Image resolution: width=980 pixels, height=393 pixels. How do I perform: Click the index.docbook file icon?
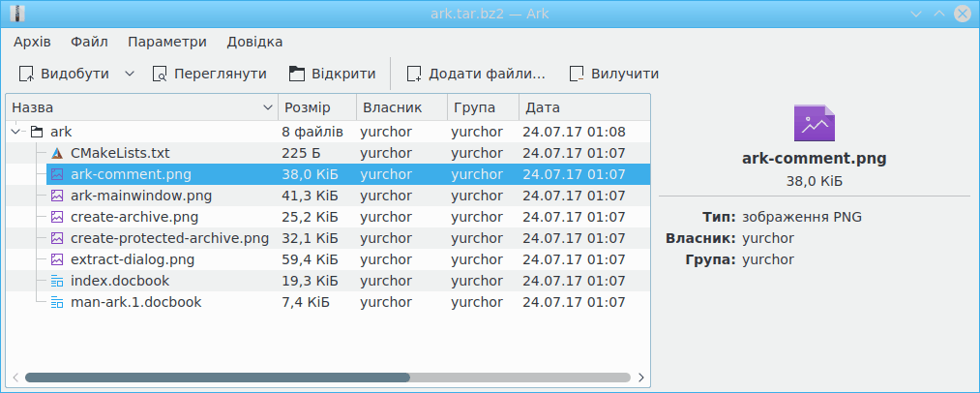tap(57, 281)
